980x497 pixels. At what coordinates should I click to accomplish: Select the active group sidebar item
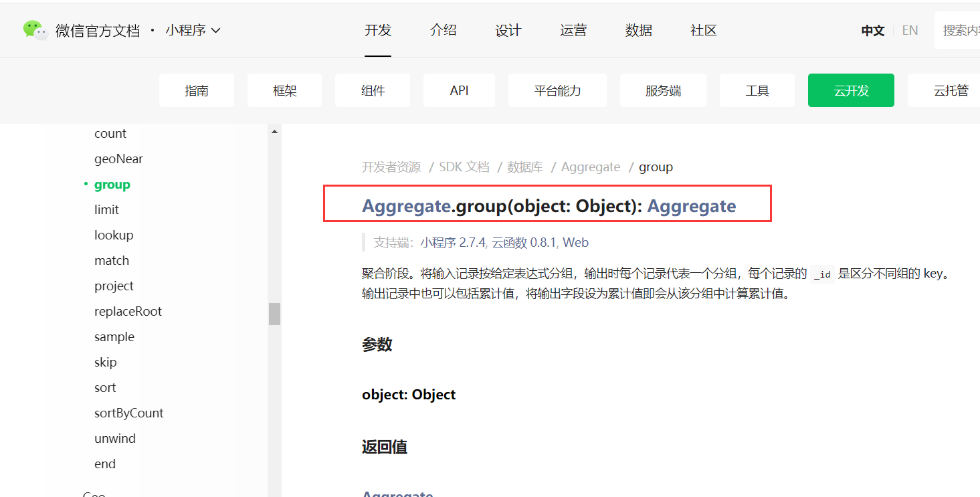tap(112, 185)
